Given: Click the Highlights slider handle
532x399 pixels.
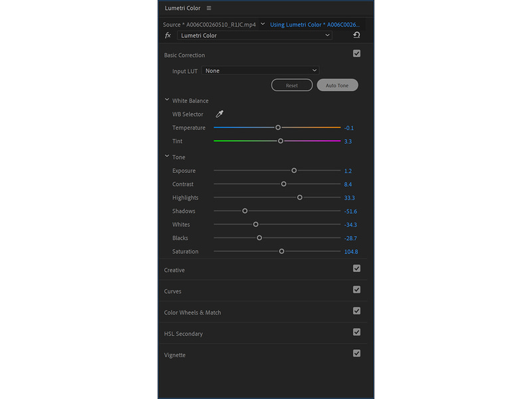Looking at the screenshot, I should (300, 197).
